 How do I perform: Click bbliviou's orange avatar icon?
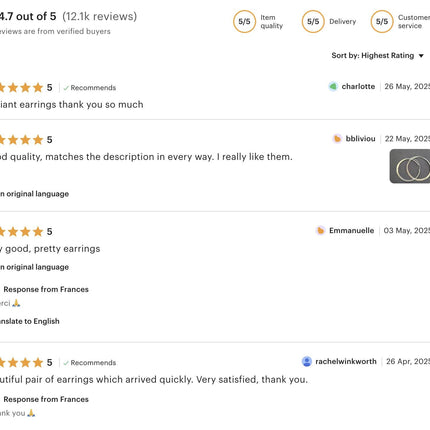(337, 139)
